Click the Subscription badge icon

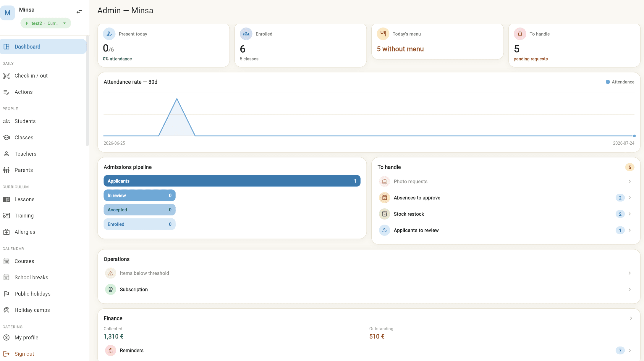[x=111, y=289]
